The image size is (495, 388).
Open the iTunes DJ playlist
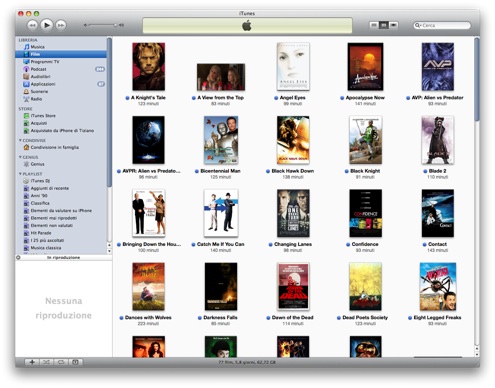(40, 181)
